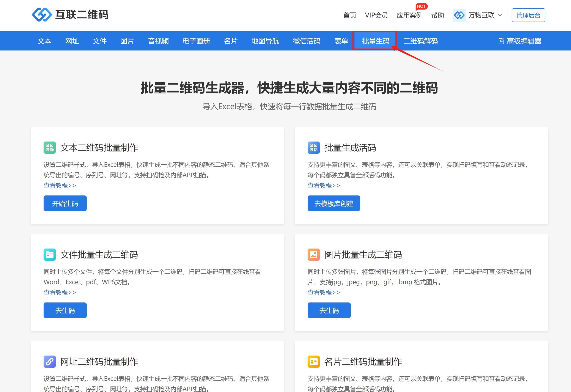Click the blue 批量生成活码 icon
571x392 pixels.
313,148
